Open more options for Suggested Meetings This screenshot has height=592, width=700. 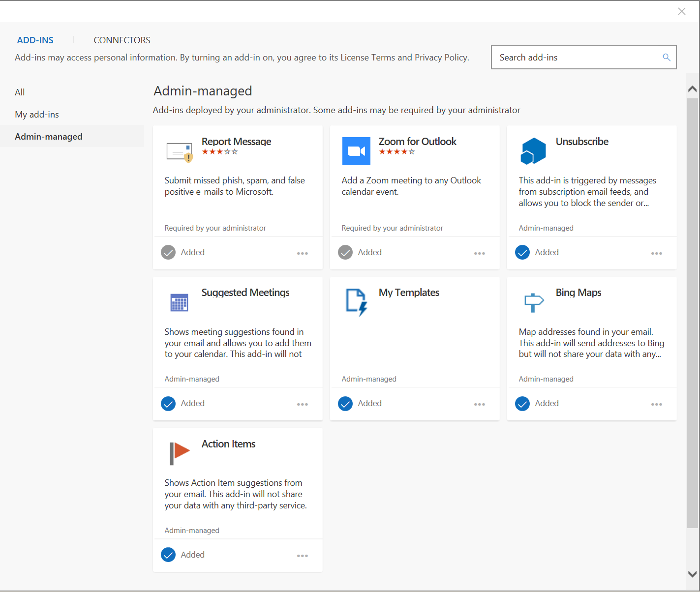click(x=303, y=404)
